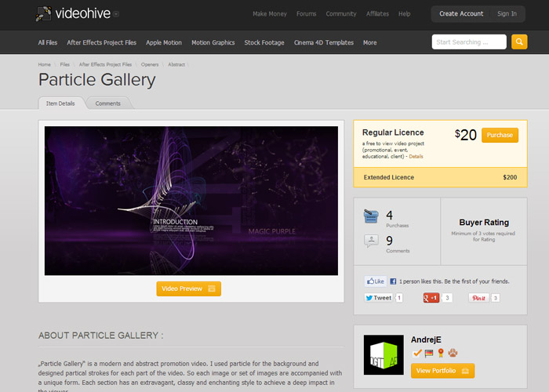Open the Stock Footage nav menu
Viewport: 549px width, 392px height.
click(264, 42)
